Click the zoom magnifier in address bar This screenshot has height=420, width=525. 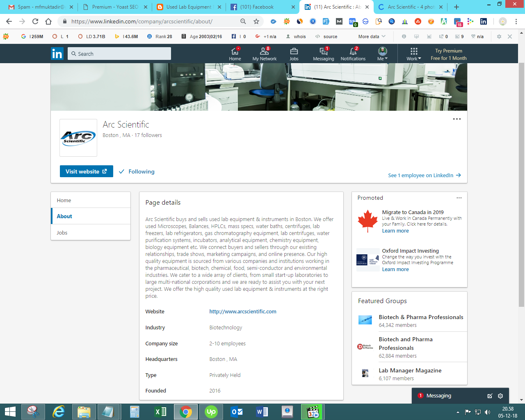click(x=243, y=21)
